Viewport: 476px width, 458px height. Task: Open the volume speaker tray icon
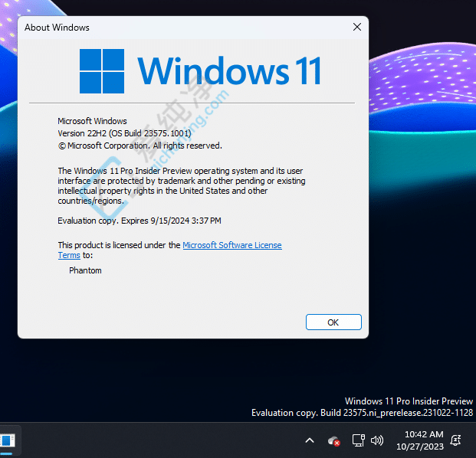click(x=377, y=440)
